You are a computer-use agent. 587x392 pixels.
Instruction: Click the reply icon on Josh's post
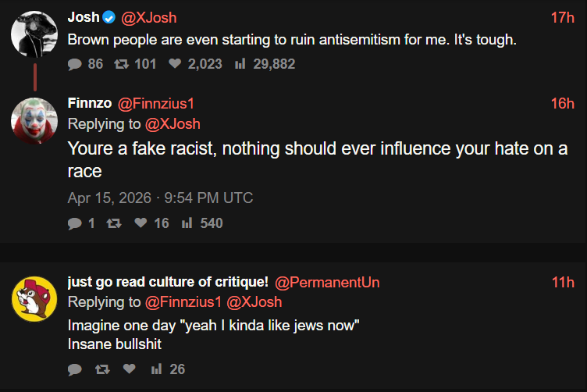(x=75, y=64)
